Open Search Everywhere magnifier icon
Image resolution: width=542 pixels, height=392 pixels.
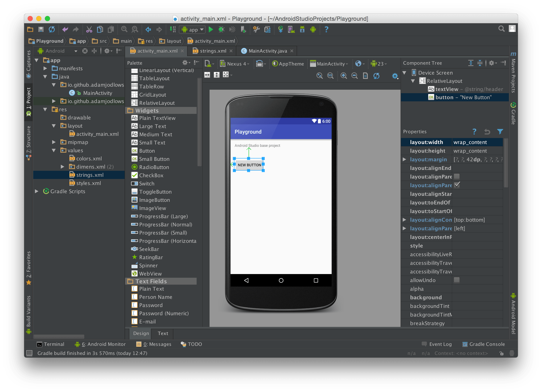coord(501,29)
